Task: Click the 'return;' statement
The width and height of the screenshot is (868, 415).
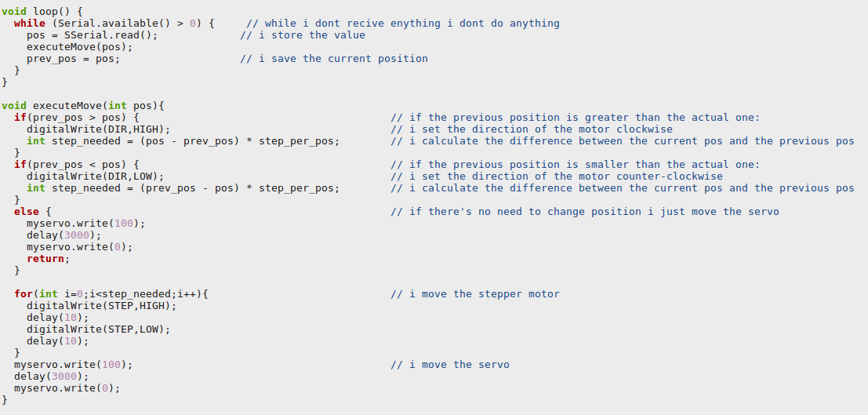Action: pyautogui.click(x=49, y=259)
